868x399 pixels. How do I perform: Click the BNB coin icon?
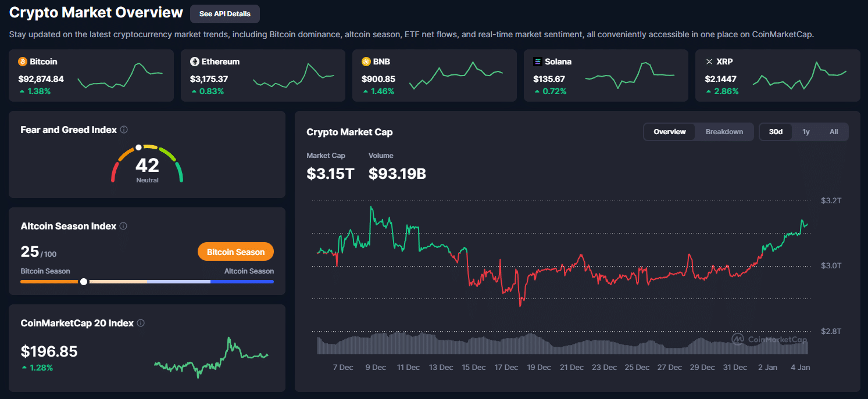click(366, 61)
